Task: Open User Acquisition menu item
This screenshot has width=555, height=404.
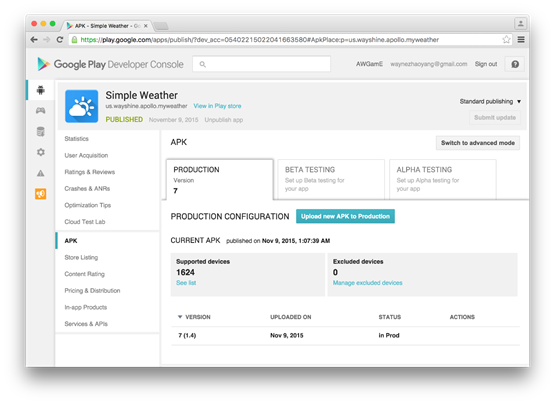Action: point(86,155)
